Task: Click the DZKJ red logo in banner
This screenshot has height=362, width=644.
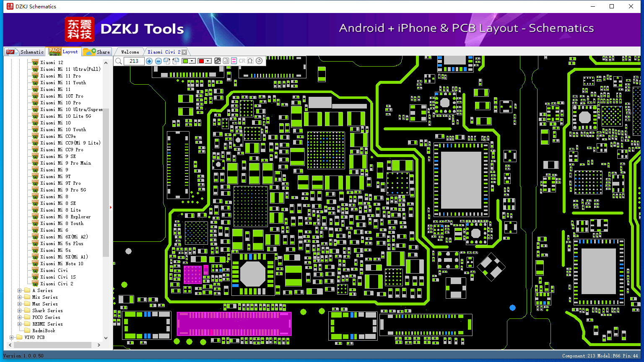Action: pyautogui.click(x=80, y=29)
